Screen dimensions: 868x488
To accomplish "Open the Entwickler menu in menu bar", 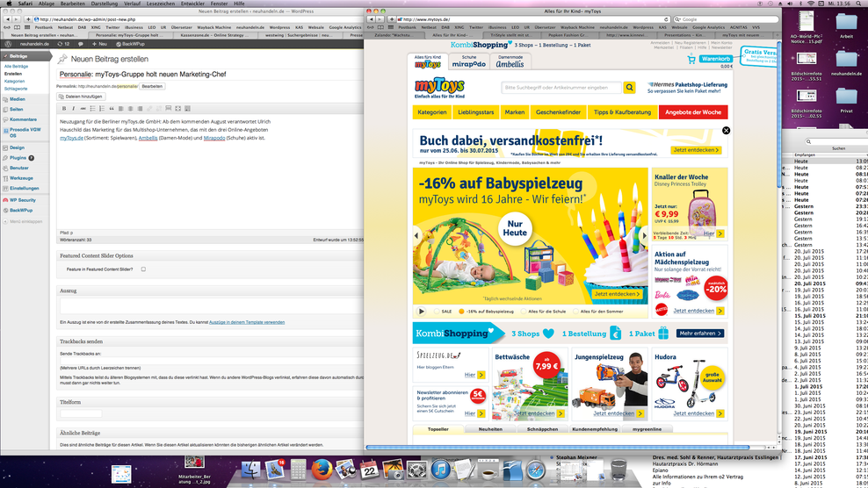I will (192, 4).
